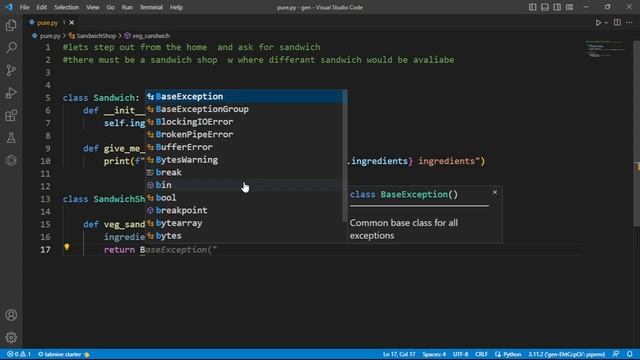Toggle the Secondary Side Bar layout icon
Viewport: 640px width, 360px height.
click(x=557, y=7)
